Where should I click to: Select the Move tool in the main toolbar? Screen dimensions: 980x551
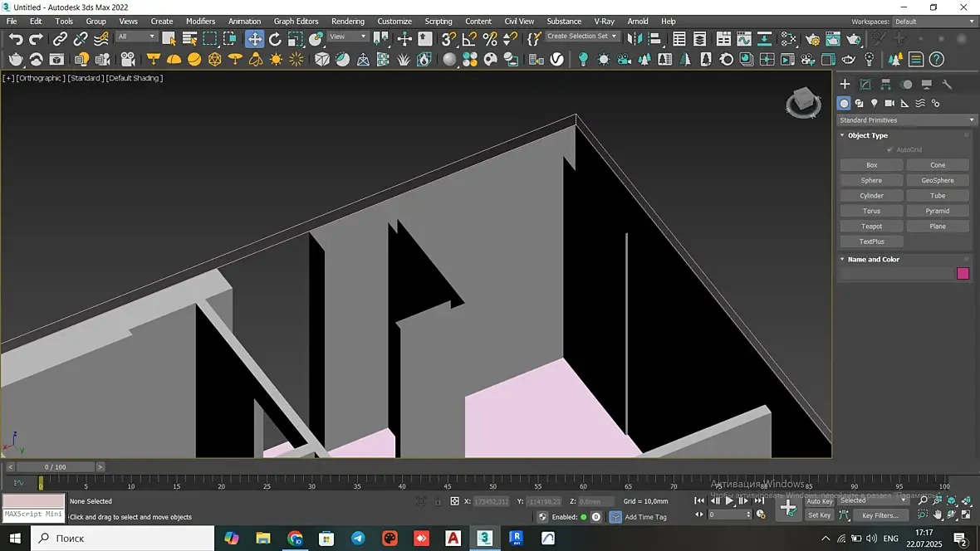tap(254, 38)
